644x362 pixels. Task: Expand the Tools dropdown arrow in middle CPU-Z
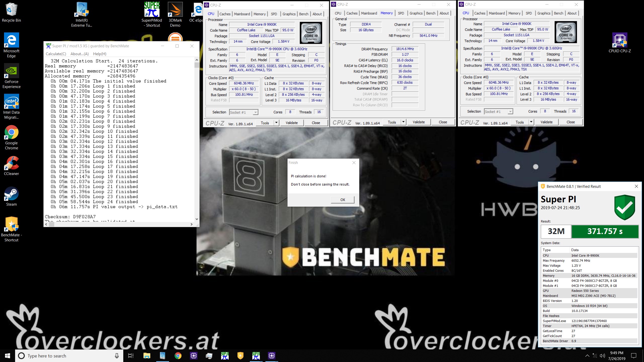click(x=403, y=122)
